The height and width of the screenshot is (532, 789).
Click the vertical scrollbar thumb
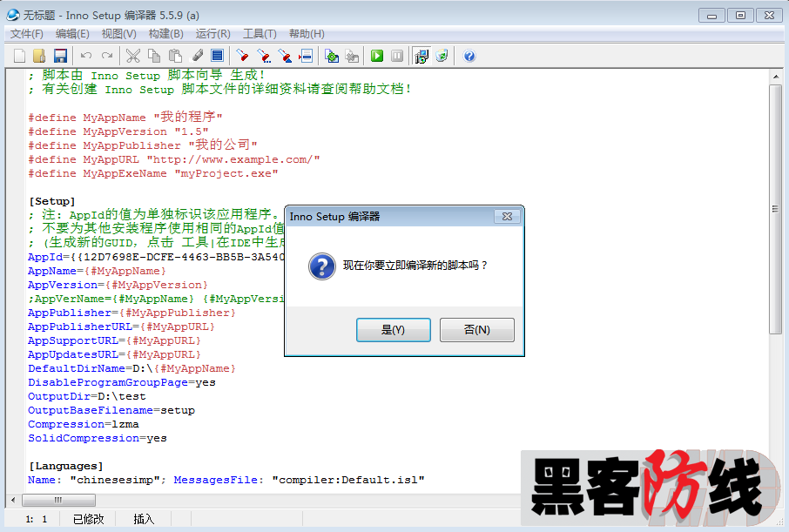click(775, 209)
